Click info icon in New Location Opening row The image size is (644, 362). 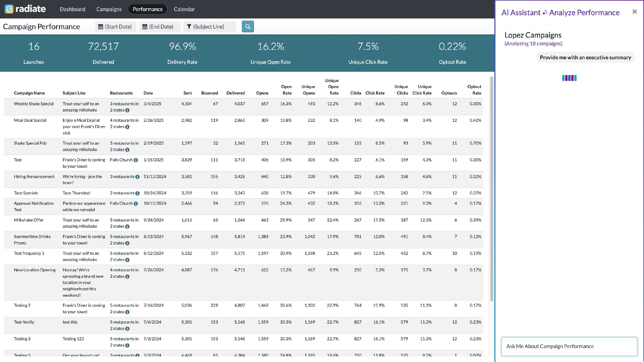tap(127, 276)
